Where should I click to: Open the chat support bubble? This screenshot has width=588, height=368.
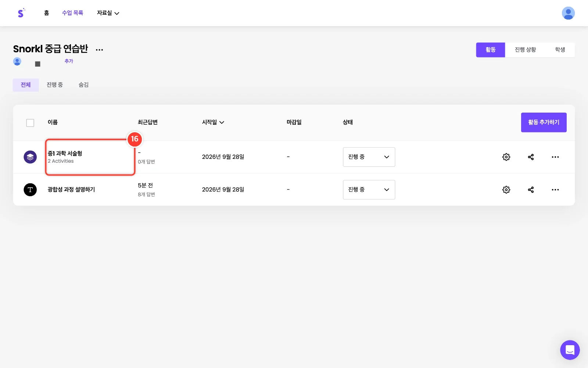(570, 350)
